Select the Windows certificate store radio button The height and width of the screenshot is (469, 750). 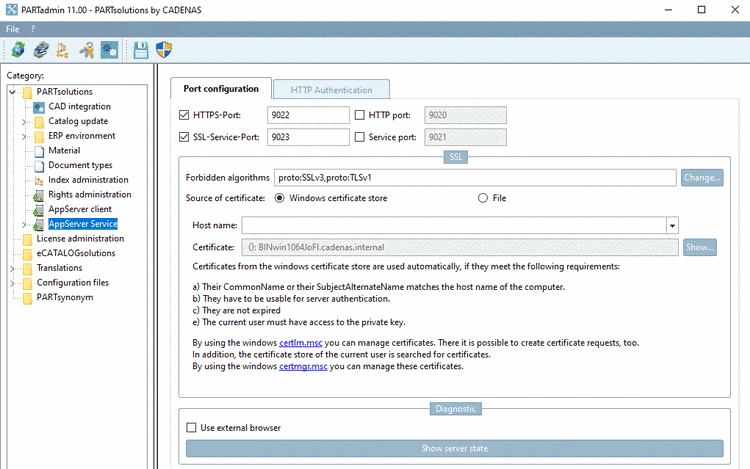click(x=279, y=198)
